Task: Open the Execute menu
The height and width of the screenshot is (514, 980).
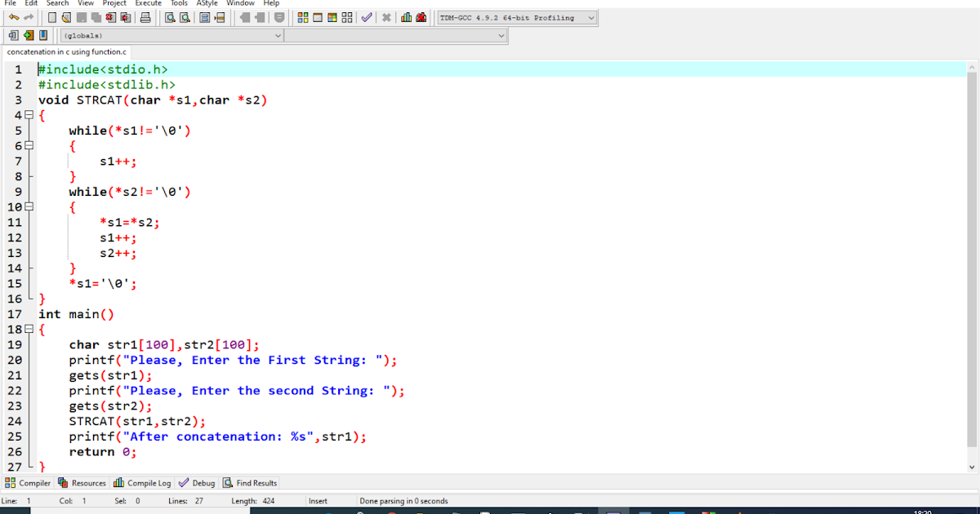Action: click(149, 3)
